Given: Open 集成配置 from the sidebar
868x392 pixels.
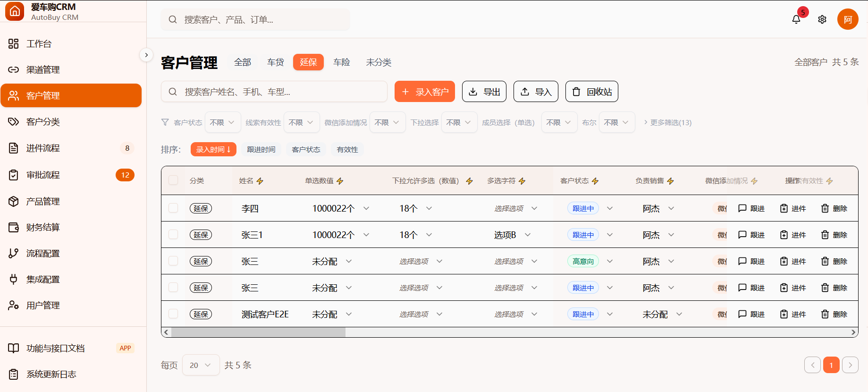Looking at the screenshot, I should click(x=71, y=279).
